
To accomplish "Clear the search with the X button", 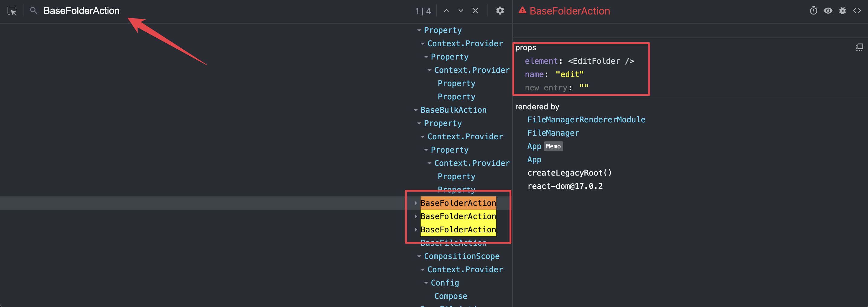I will [x=475, y=11].
